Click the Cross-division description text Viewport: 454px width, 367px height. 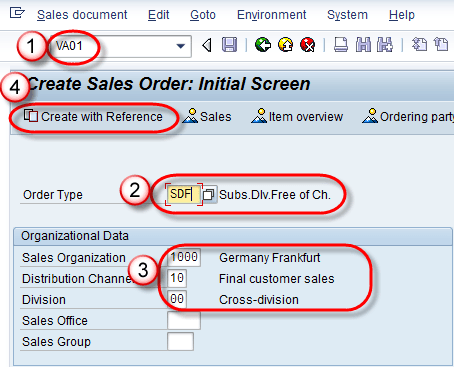click(x=259, y=300)
